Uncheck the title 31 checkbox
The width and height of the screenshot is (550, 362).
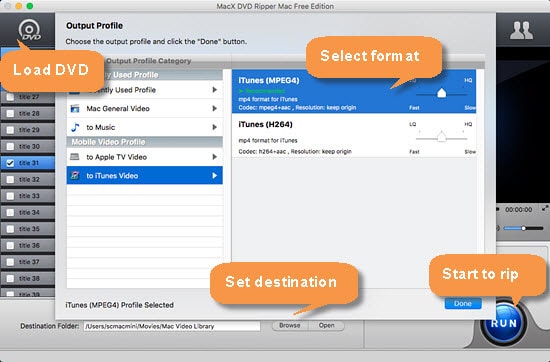pos(10,163)
